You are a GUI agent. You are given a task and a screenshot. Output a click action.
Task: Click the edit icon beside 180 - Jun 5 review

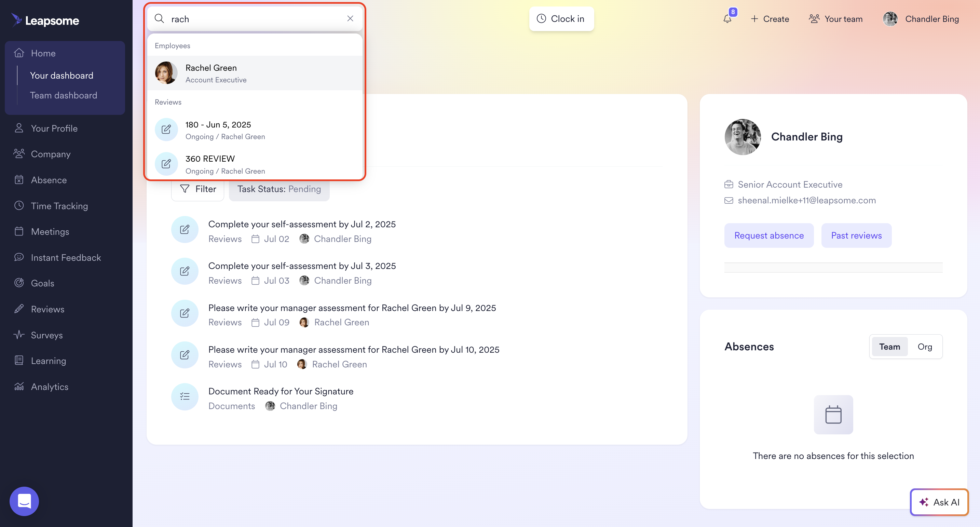click(166, 130)
